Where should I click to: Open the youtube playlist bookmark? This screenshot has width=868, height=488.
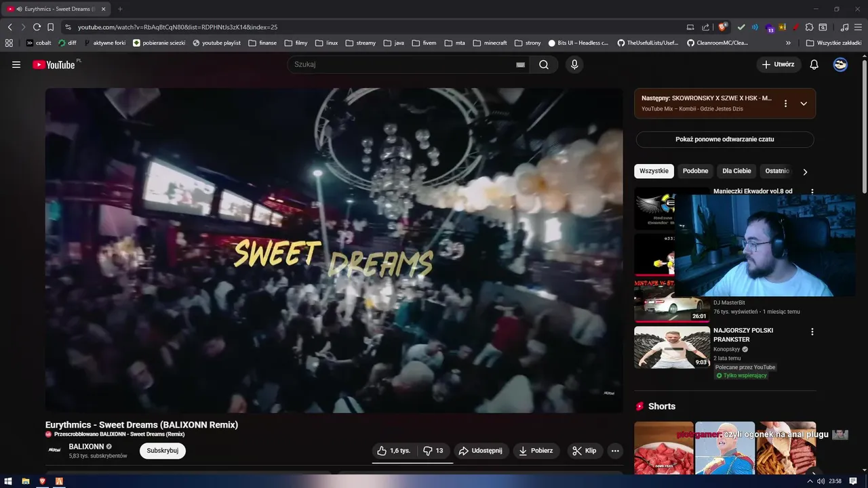click(x=216, y=43)
